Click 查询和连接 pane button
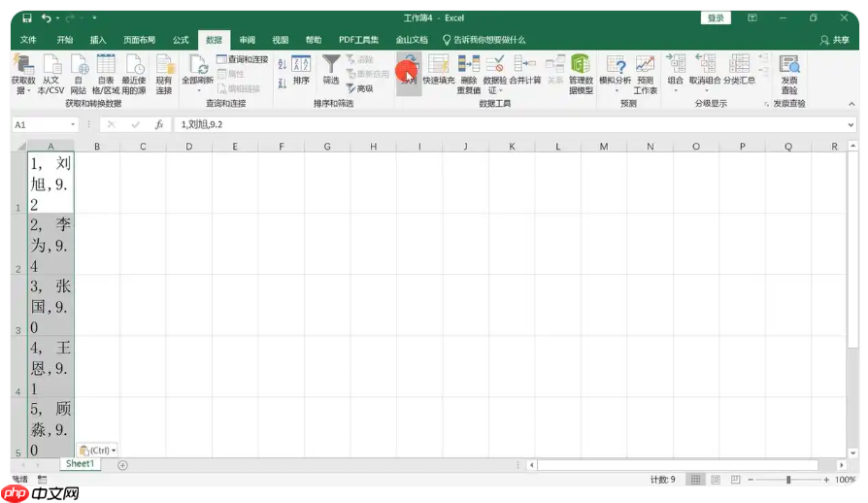 point(243,59)
